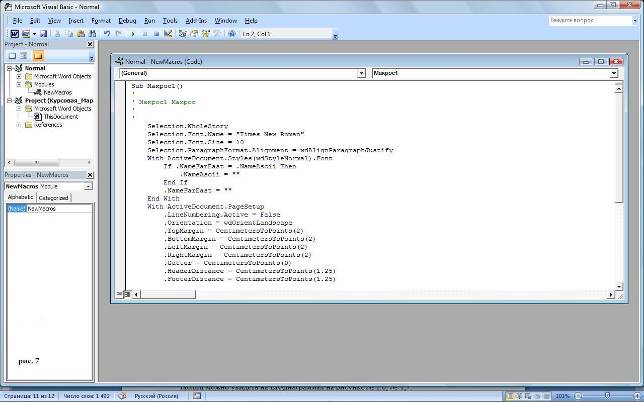The image size is (644, 402).
Task: Click the Toolbox icon in the toolbar
Action: click(x=217, y=34)
